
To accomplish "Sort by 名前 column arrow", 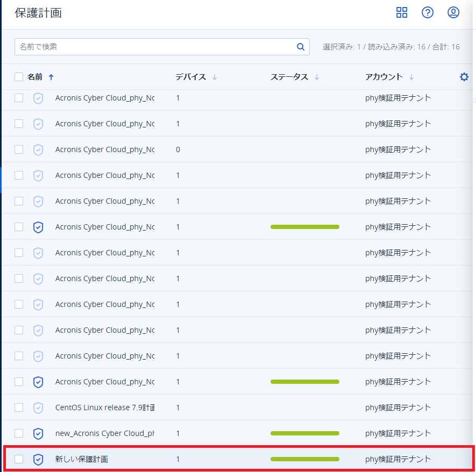I will pos(51,77).
